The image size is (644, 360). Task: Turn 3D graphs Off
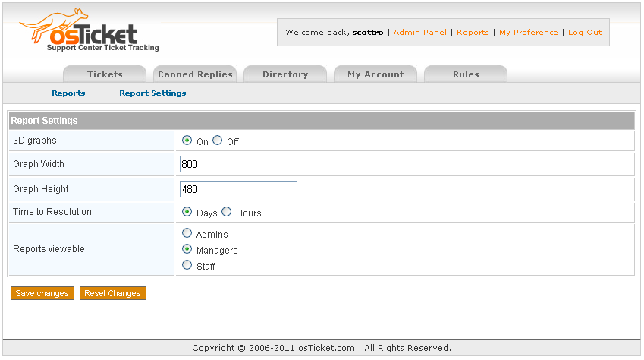tap(218, 141)
